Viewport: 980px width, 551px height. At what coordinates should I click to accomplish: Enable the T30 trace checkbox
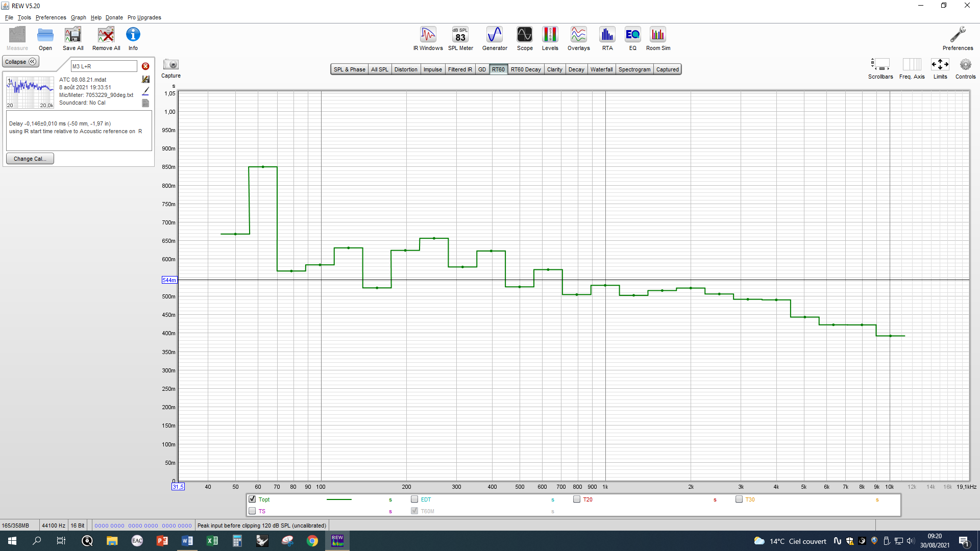coord(739,499)
